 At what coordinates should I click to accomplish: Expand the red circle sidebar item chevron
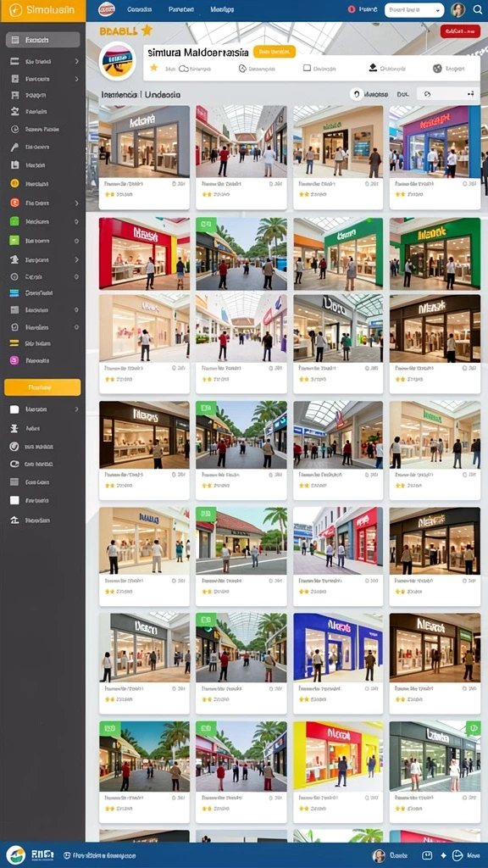tap(76, 203)
